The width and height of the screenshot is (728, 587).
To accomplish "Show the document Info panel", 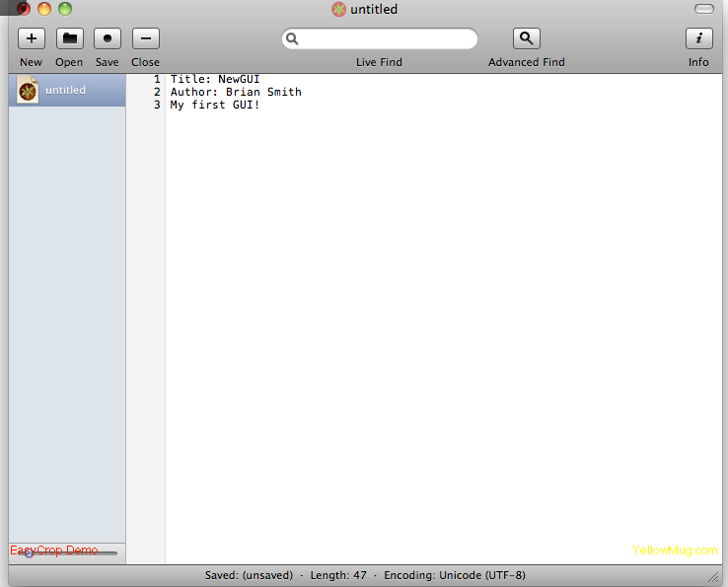I will pyautogui.click(x=698, y=38).
